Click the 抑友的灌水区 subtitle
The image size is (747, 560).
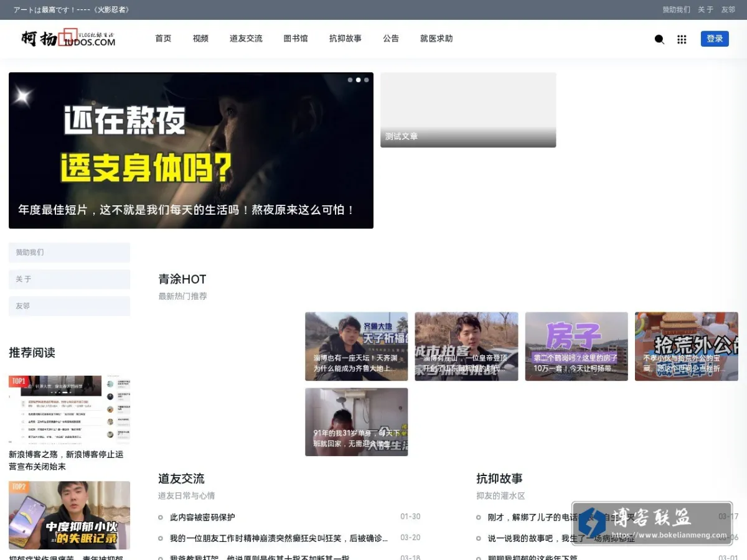(500, 496)
